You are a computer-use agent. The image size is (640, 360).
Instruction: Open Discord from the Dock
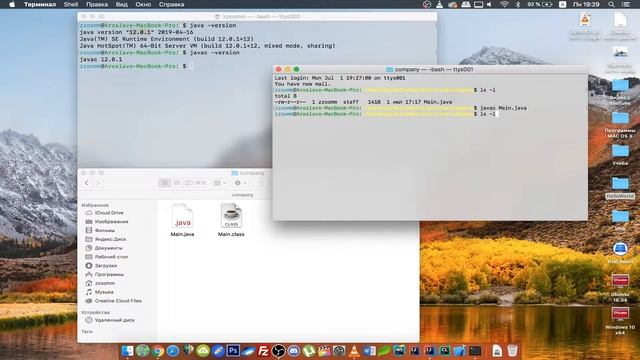click(293, 351)
